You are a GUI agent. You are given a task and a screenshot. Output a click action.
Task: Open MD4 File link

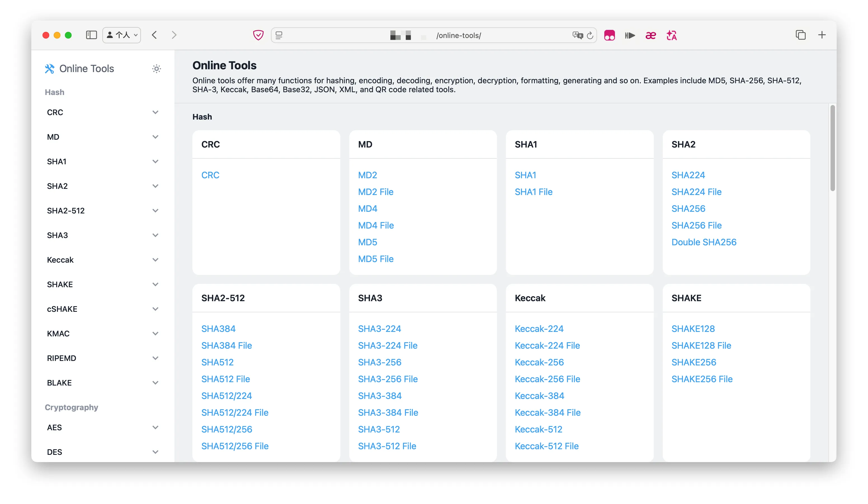[x=376, y=226]
